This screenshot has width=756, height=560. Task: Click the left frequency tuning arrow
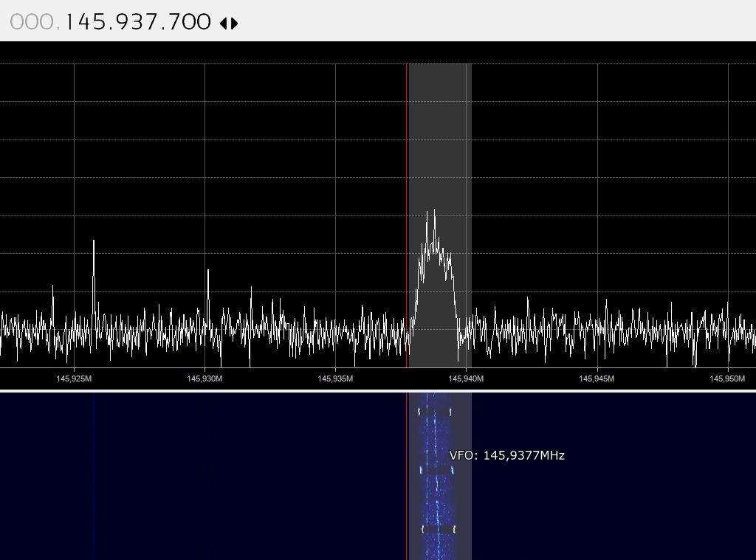[x=224, y=22]
